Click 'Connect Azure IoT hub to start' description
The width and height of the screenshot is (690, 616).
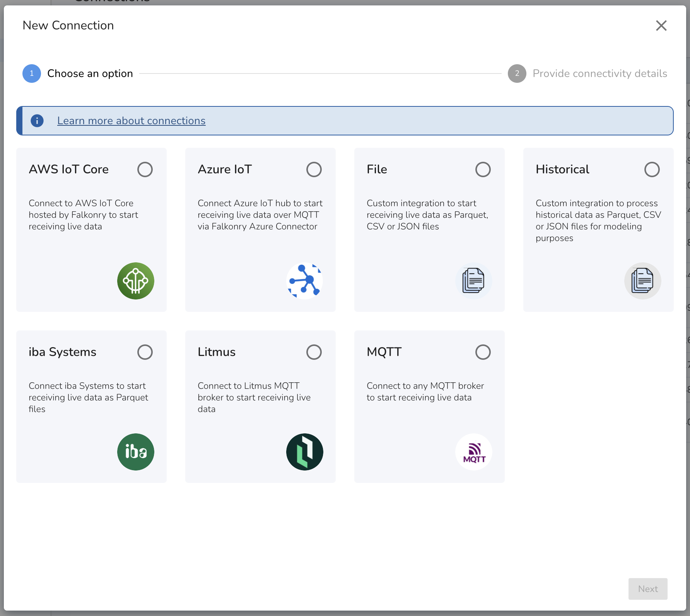(260, 215)
